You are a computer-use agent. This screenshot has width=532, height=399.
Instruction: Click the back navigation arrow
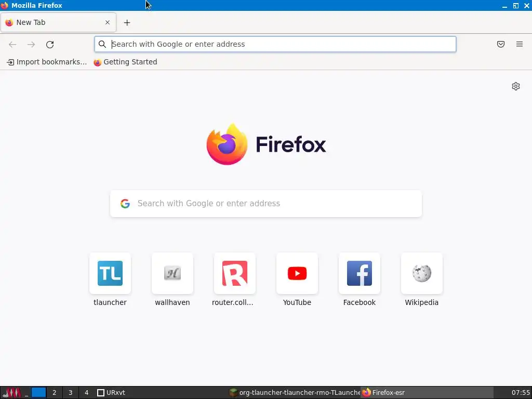12,45
